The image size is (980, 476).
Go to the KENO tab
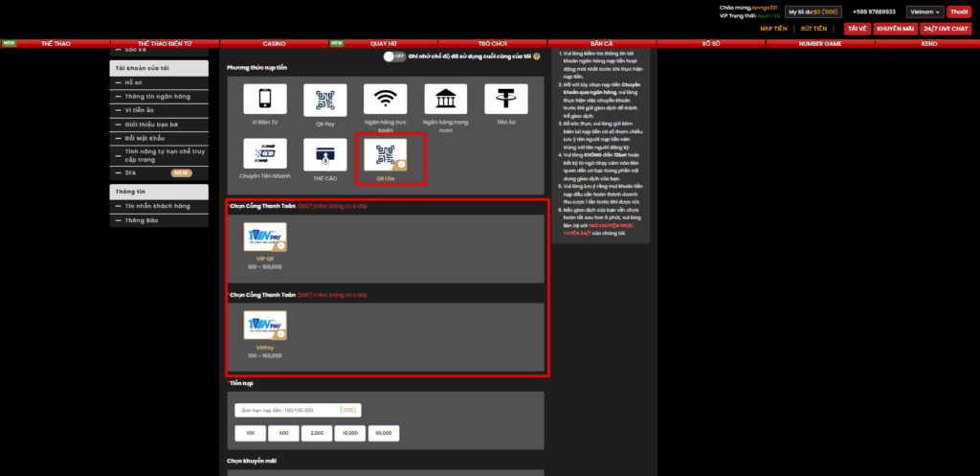(x=927, y=44)
